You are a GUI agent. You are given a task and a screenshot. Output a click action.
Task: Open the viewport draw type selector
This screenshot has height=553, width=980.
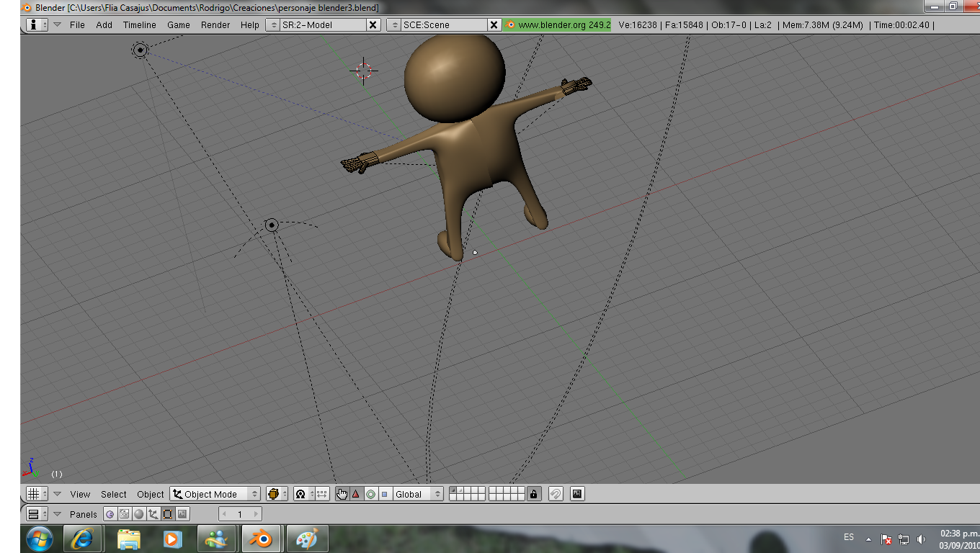[x=277, y=494]
